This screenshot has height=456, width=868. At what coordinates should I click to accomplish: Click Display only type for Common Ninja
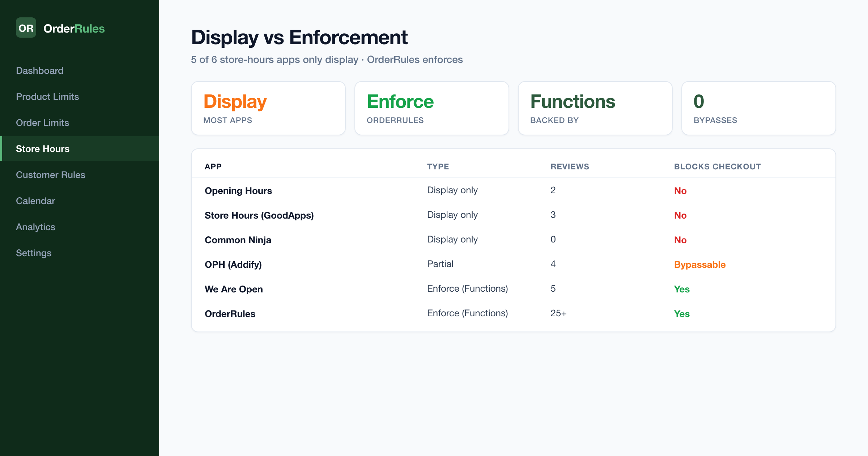(x=452, y=239)
